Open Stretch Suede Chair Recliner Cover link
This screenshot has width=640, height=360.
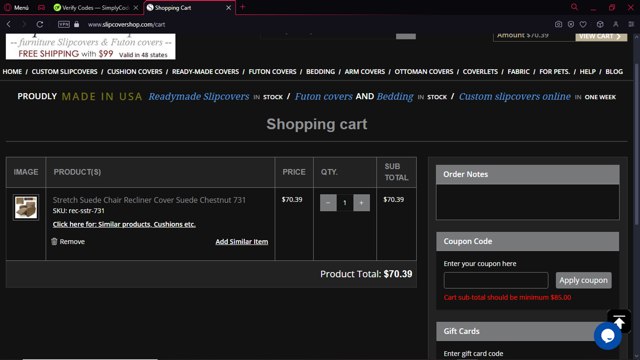coord(149,200)
